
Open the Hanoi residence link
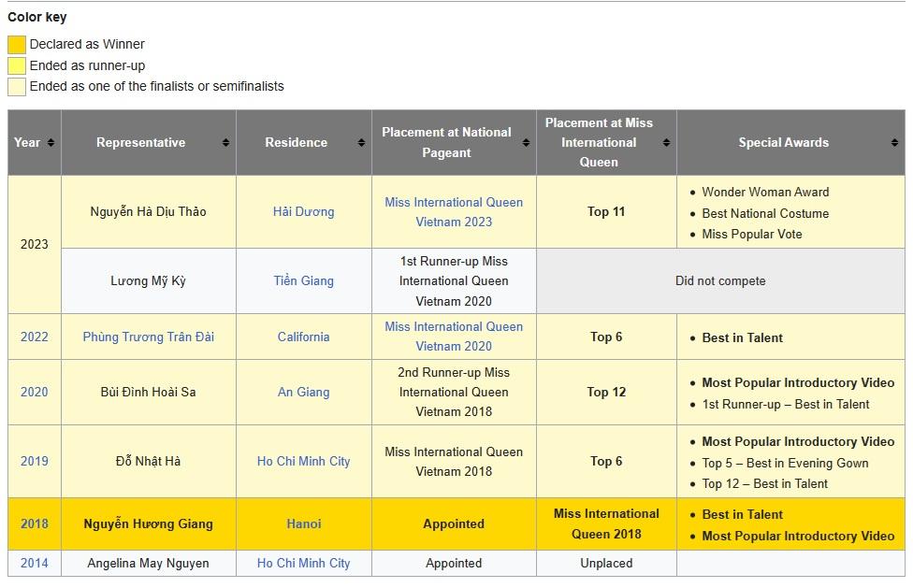tap(303, 524)
